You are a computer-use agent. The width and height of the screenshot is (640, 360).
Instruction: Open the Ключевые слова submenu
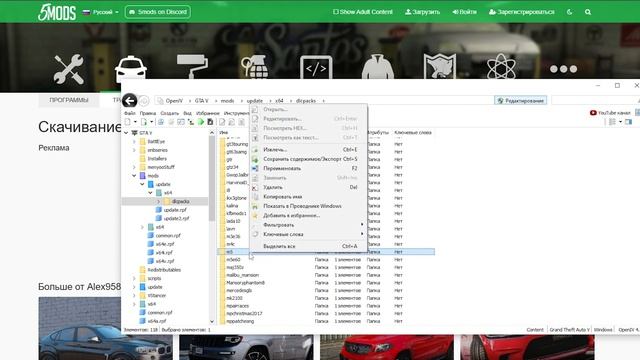click(x=308, y=234)
